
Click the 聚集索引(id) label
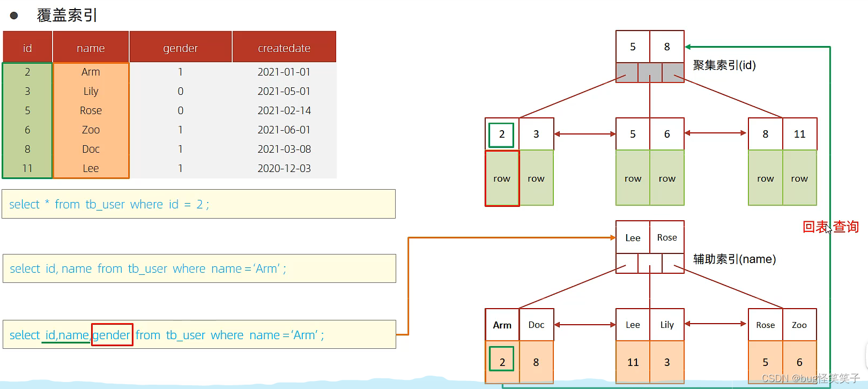coord(724,65)
